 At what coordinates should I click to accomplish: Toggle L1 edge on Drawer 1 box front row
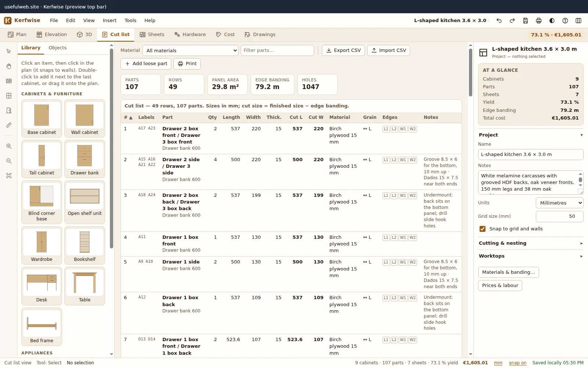[386, 238]
